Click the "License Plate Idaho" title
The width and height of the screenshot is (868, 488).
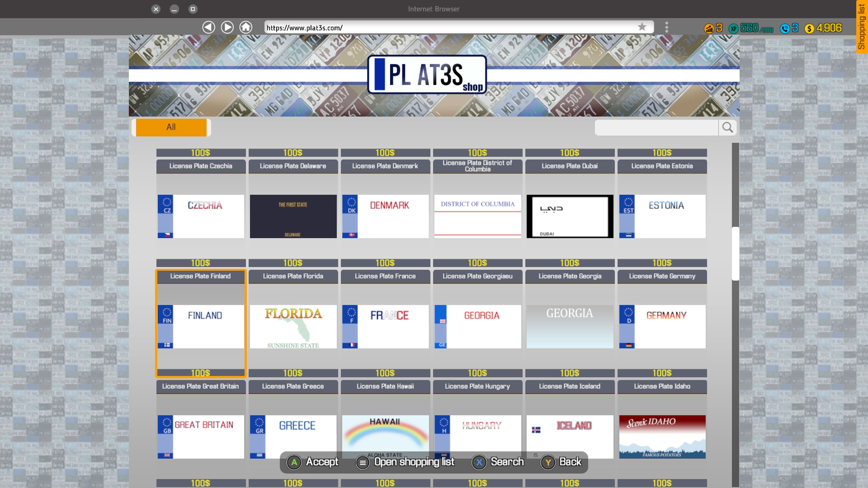pyautogui.click(x=662, y=386)
